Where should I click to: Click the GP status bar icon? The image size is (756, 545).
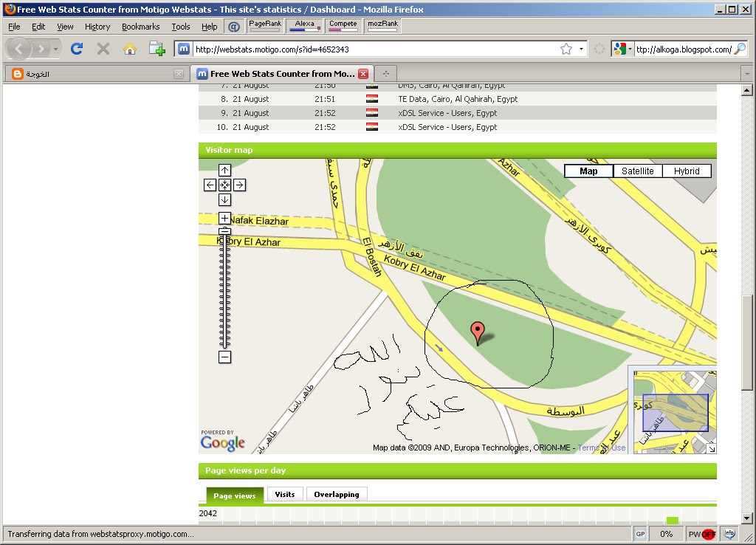(640, 534)
